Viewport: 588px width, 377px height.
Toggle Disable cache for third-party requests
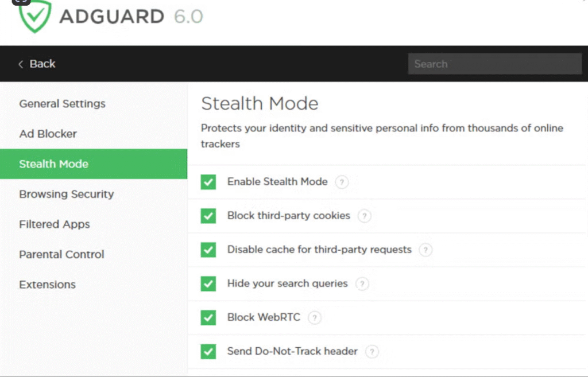[208, 250]
